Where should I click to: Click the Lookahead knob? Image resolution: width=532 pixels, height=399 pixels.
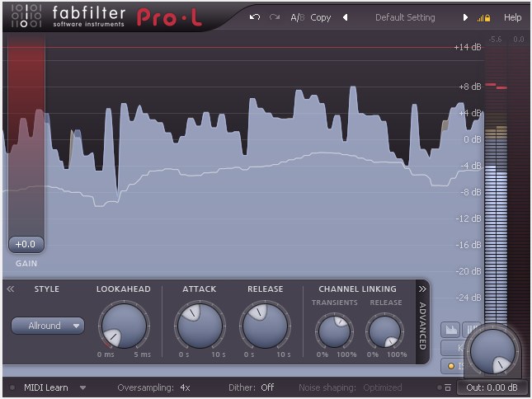click(124, 326)
